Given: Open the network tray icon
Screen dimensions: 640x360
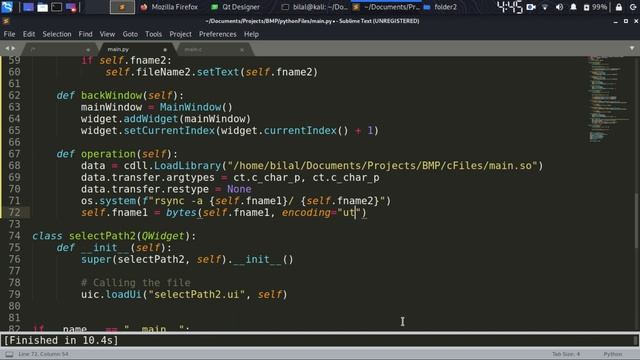Looking at the screenshot, I should pyautogui.click(x=545, y=7).
